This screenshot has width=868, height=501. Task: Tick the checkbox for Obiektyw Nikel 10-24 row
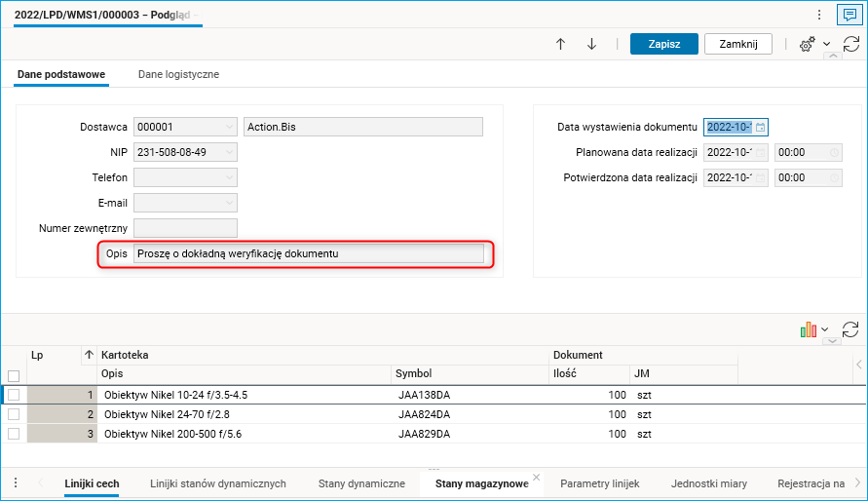14,395
